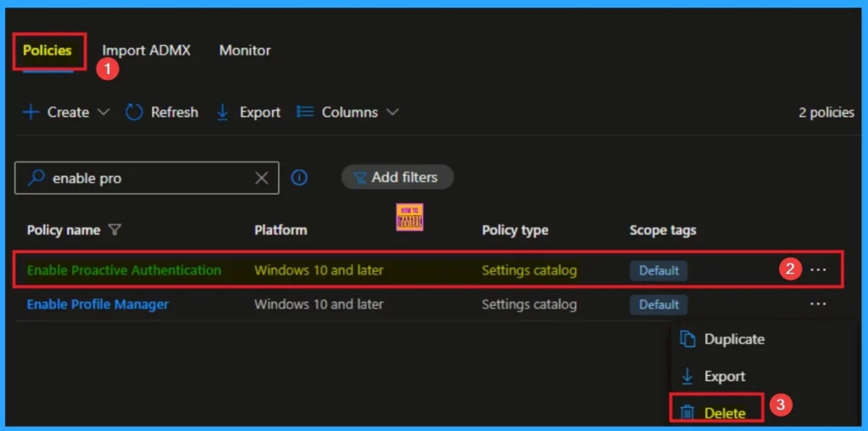
Task: Click into the 'enable pro' search field
Action: [x=147, y=178]
